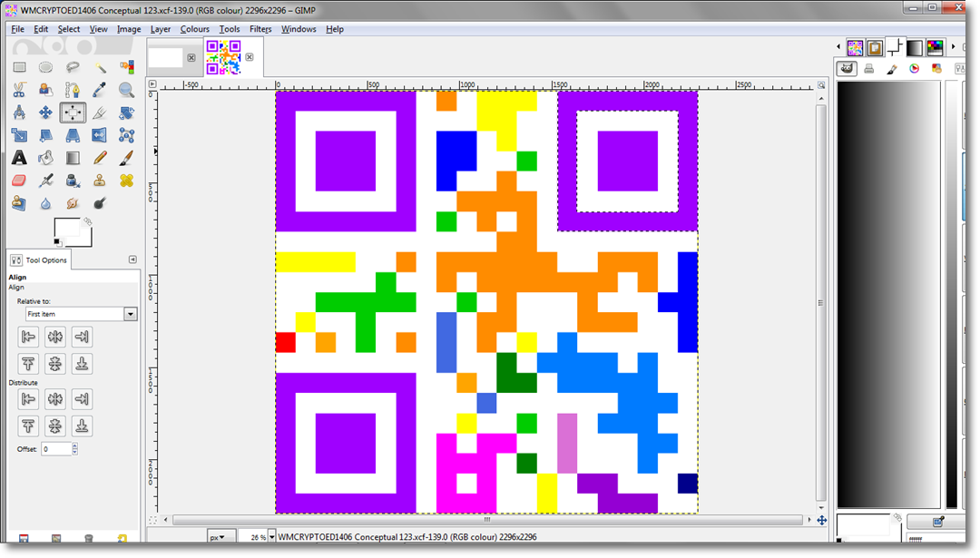Select the Pencil tool

click(100, 158)
